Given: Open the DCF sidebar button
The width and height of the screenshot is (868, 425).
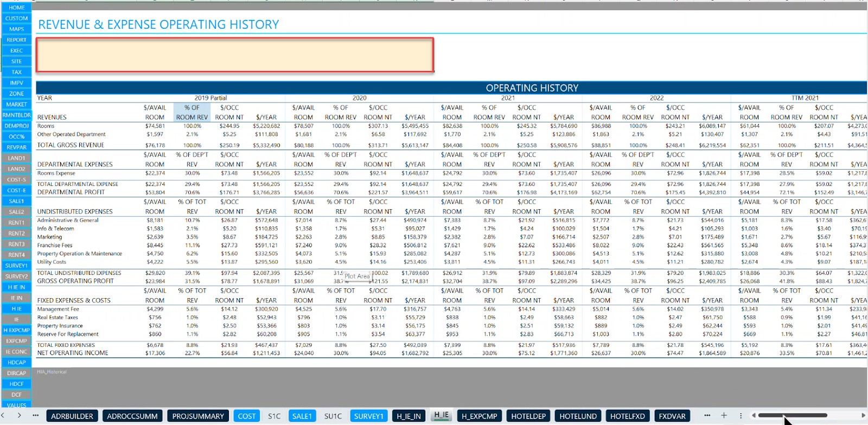Looking at the screenshot, I should [x=16, y=395].
